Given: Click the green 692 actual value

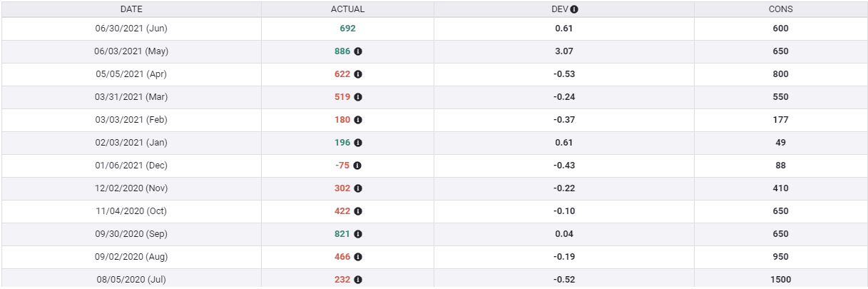Looking at the screenshot, I should (347, 29).
